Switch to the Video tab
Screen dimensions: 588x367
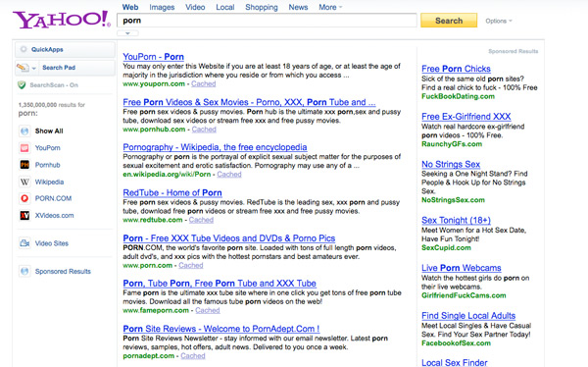click(195, 7)
